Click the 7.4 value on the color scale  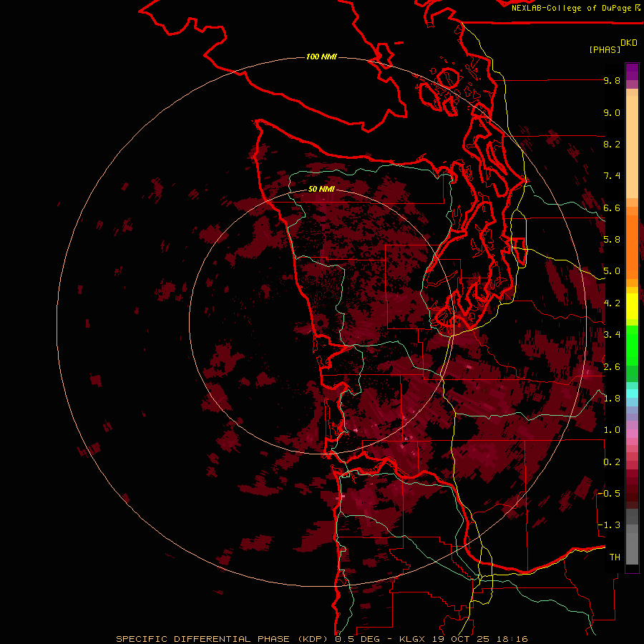pyautogui.click(x=612, y=176)
